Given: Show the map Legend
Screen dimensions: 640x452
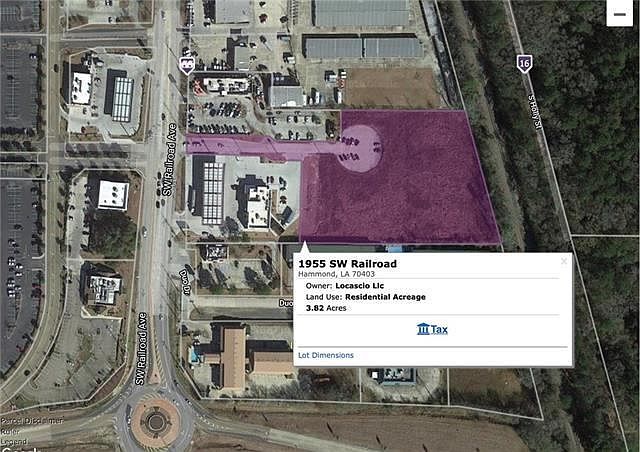Looking at the screenshot, I should [13, 442].
